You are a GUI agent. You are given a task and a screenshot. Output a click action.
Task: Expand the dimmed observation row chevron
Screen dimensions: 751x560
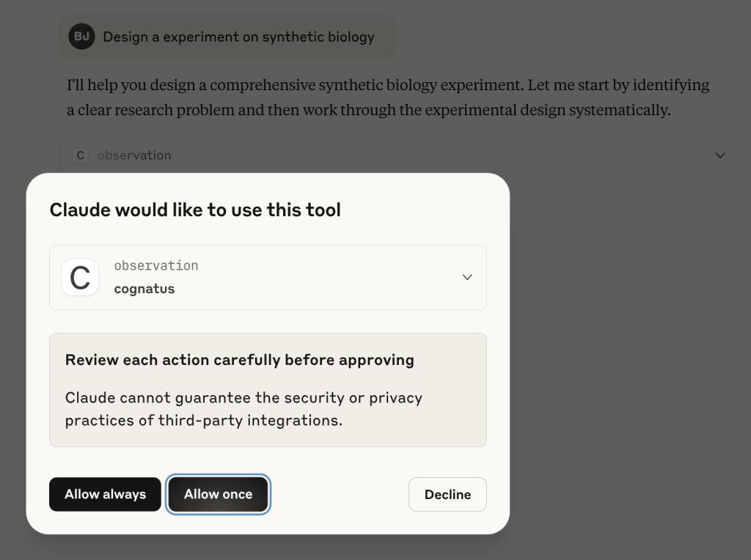(x=720, y=155)
